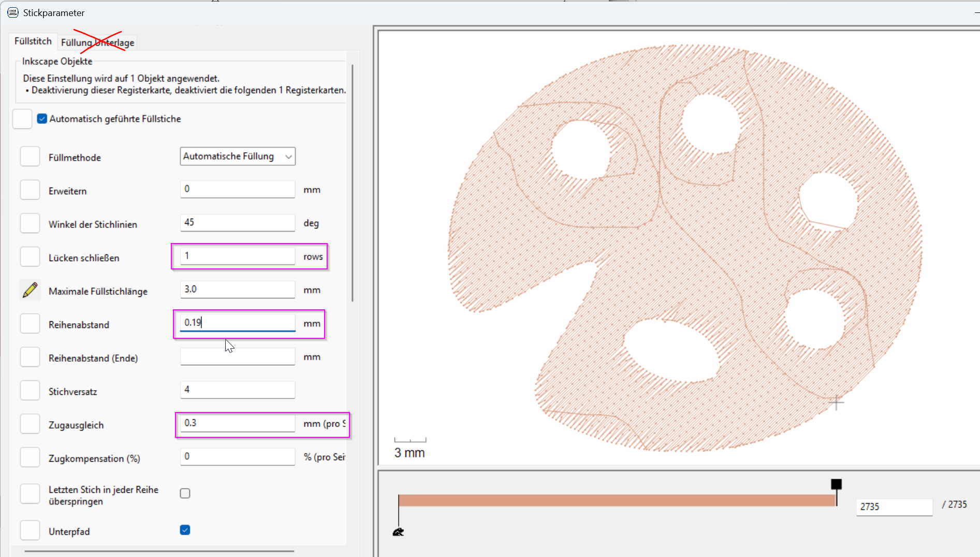This screenshot has width=980, height=557.
Task: Click the indicator box beside Füllmethode
Action: point(30,156)
